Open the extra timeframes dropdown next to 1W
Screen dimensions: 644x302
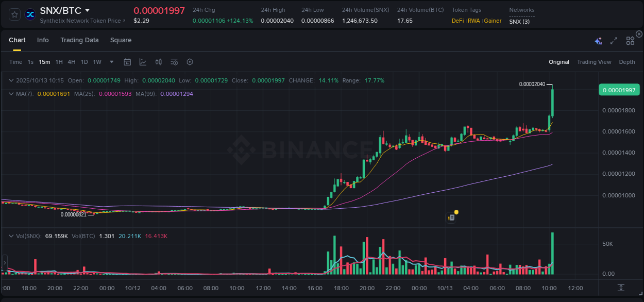click(110, 61)
